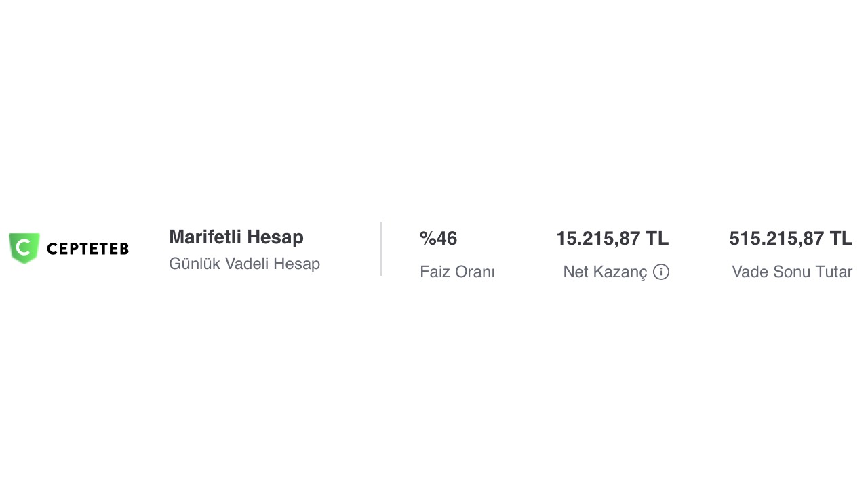Tap the bold amount above Vade Sonu Tutar
This screenshot has width=868, height=488.
(x=791, y=239)
